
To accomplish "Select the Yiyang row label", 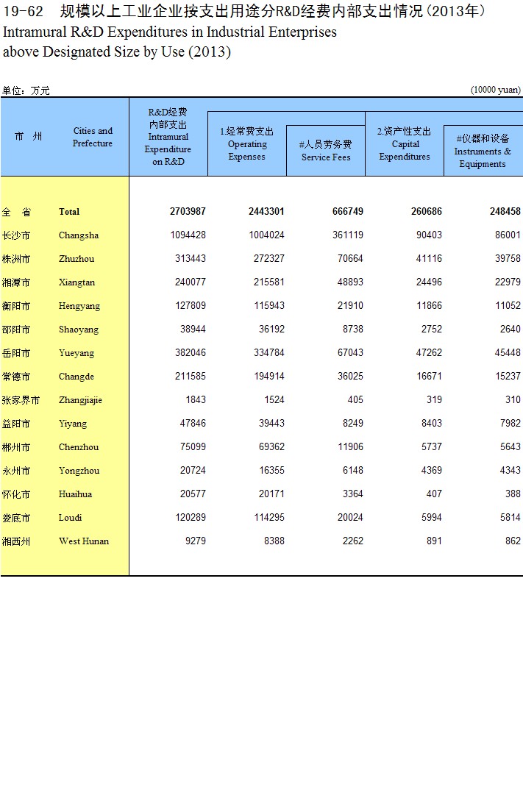I will click(x=73, y=424).
